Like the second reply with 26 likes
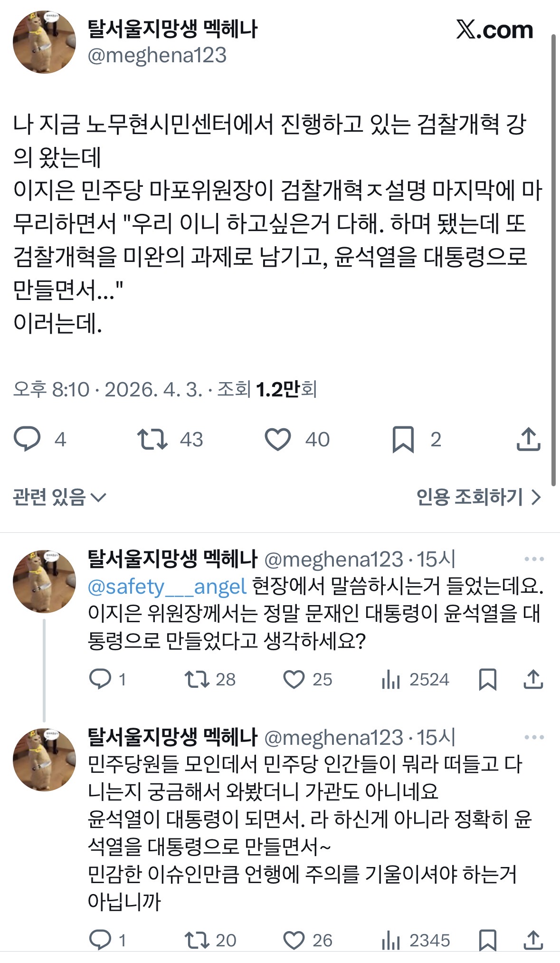The height and width of the screenshot is (963, 560). coord(294,940)
